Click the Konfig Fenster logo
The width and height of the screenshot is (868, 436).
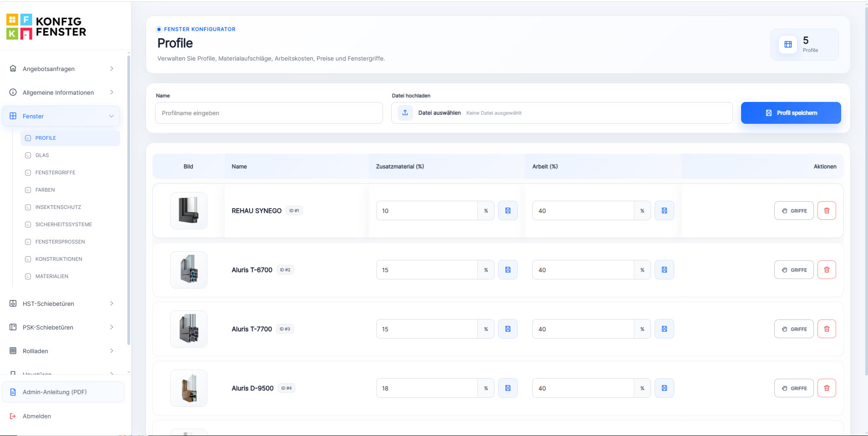tap(46, 26)
